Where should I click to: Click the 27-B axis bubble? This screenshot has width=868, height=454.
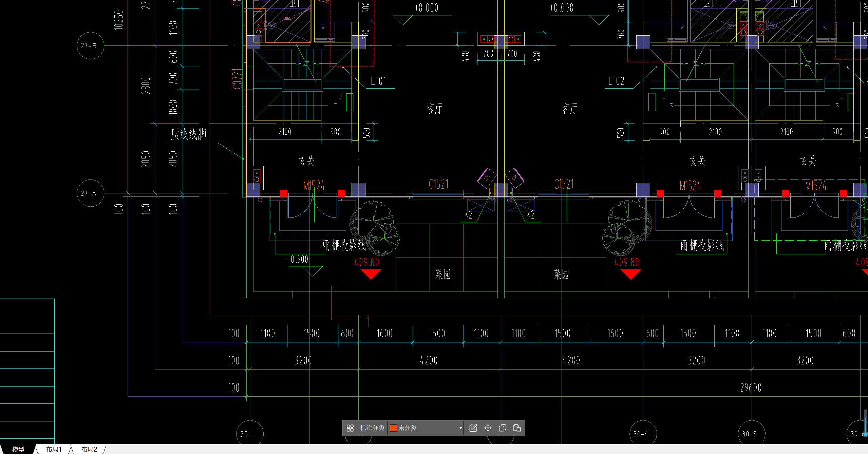click(90, 46)
